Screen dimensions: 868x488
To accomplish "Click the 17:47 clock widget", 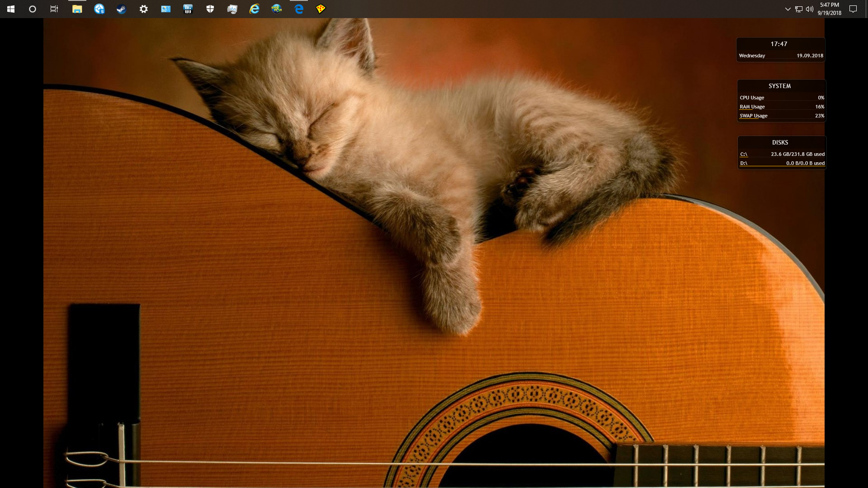I will (779, 44).
